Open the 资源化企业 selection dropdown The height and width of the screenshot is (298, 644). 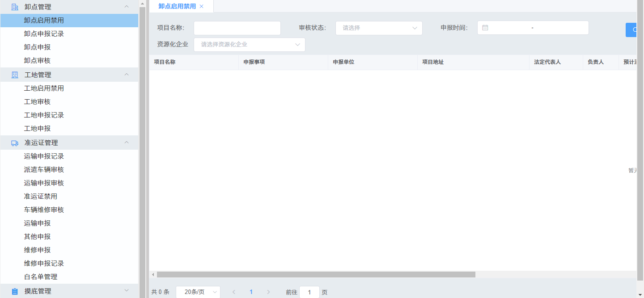point(249,45)
